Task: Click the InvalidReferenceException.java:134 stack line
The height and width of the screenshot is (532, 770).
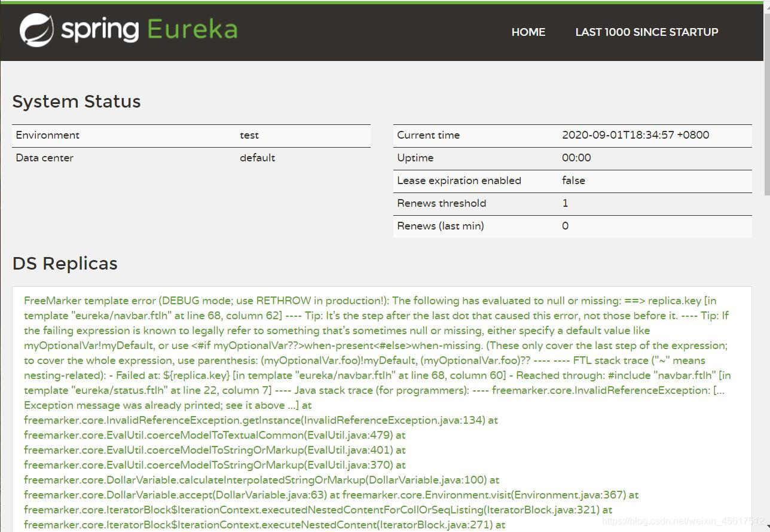Action: click(261, 420)
